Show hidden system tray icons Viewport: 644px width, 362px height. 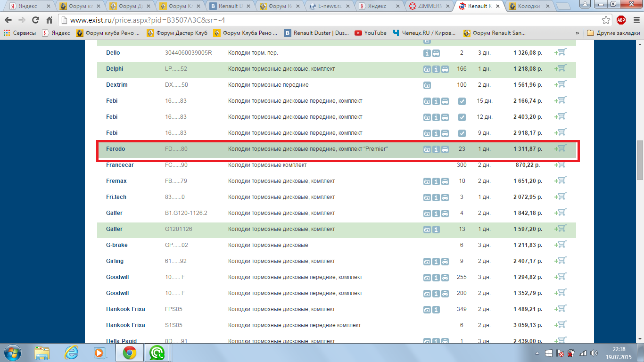(538, 353)
